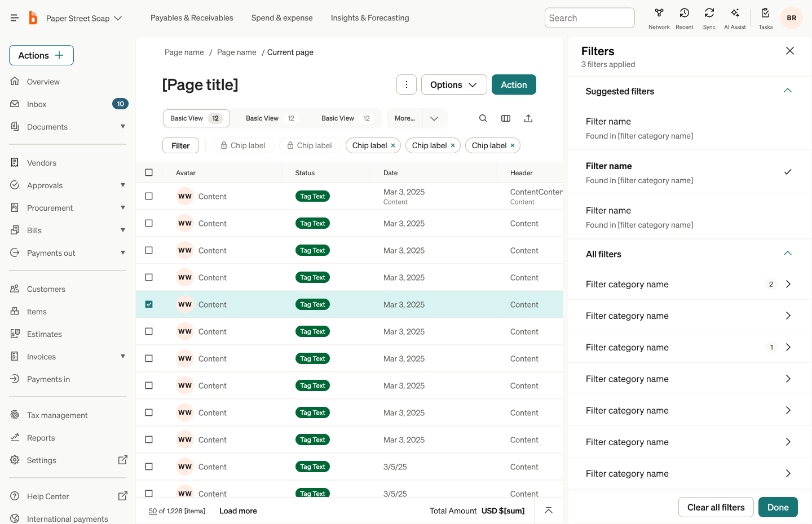812x524 pixels.
Task: Expand the Payments out submenu
Action: (x=123, y=253)
